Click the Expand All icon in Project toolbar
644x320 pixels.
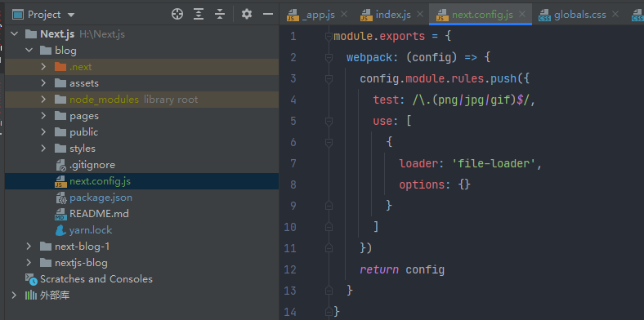pyautogui.click(x=199, y=15)
